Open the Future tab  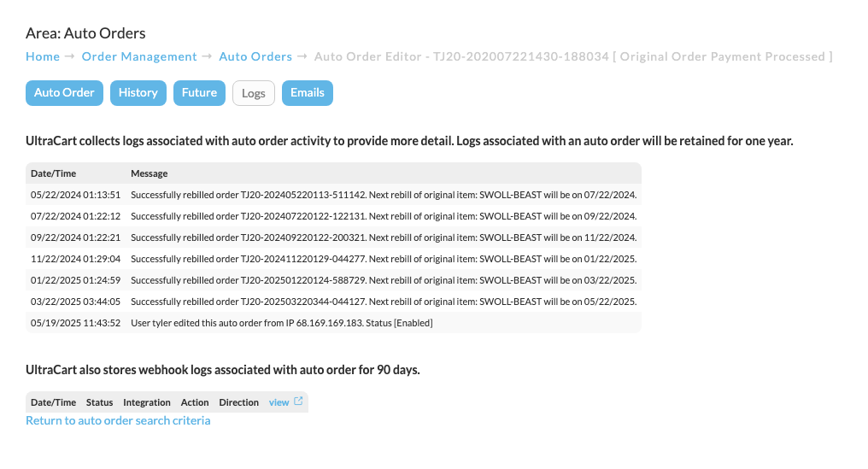199,93
